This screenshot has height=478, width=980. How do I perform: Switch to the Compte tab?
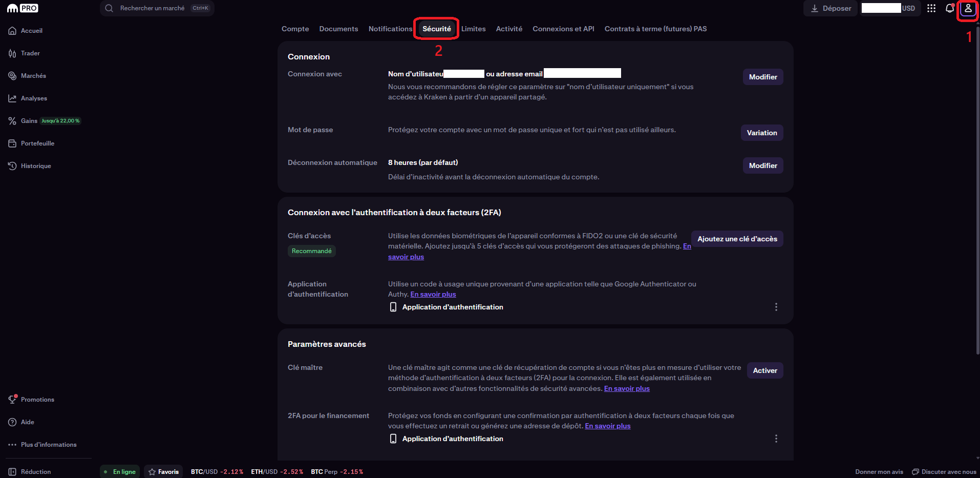click(x=295, y=29)
